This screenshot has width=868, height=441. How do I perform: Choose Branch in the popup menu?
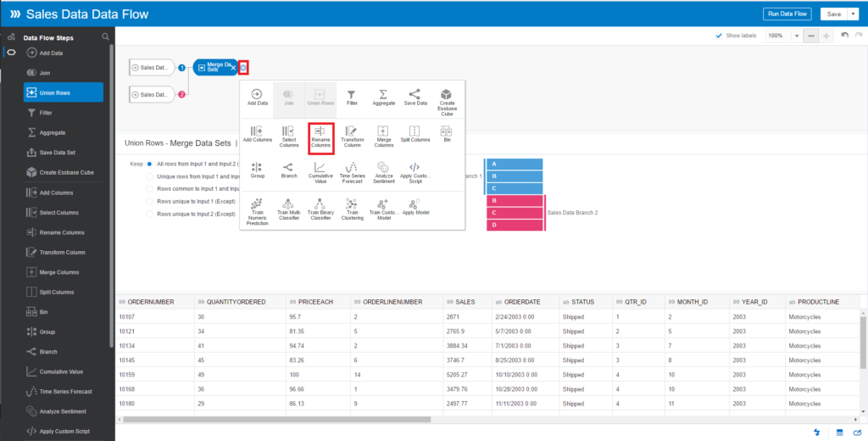click(288, 170)
